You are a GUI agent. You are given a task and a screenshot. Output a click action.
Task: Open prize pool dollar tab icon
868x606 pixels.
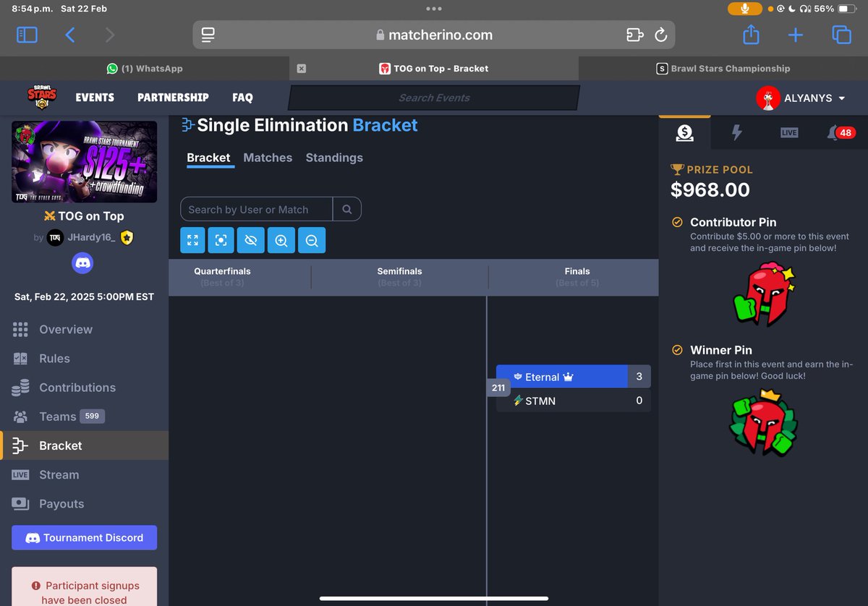684,132
